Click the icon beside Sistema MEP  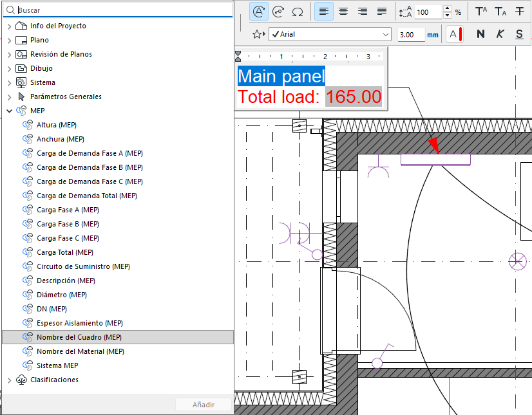(x=28, y=365)
